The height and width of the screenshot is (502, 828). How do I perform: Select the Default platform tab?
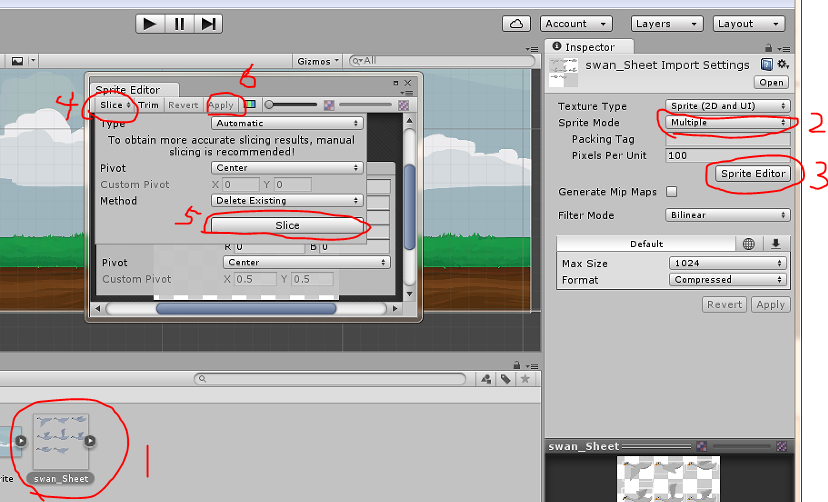point(646,244)
